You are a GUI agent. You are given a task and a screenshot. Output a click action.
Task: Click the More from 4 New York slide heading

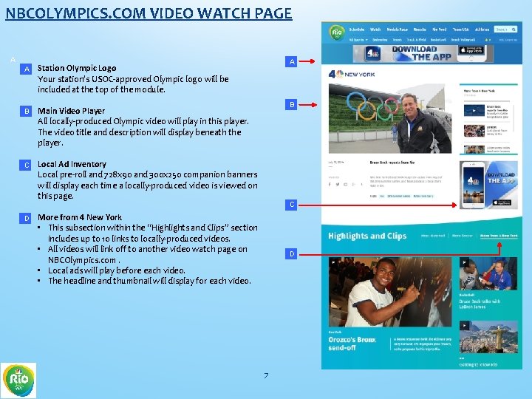(x=80, y=217)
